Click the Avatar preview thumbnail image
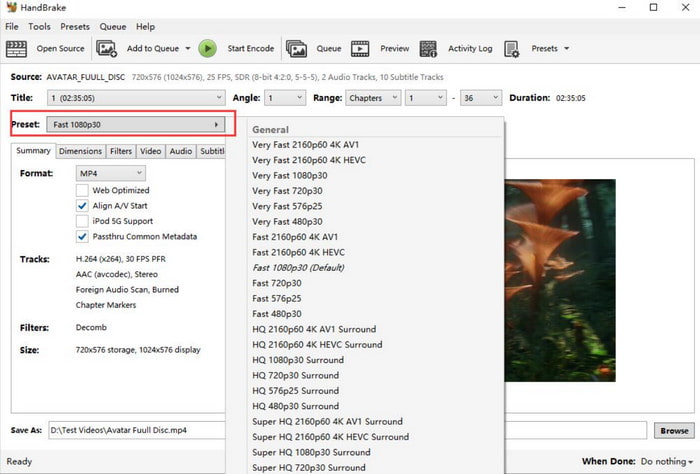This screenshot has width=700, height=474. point(560,280)
